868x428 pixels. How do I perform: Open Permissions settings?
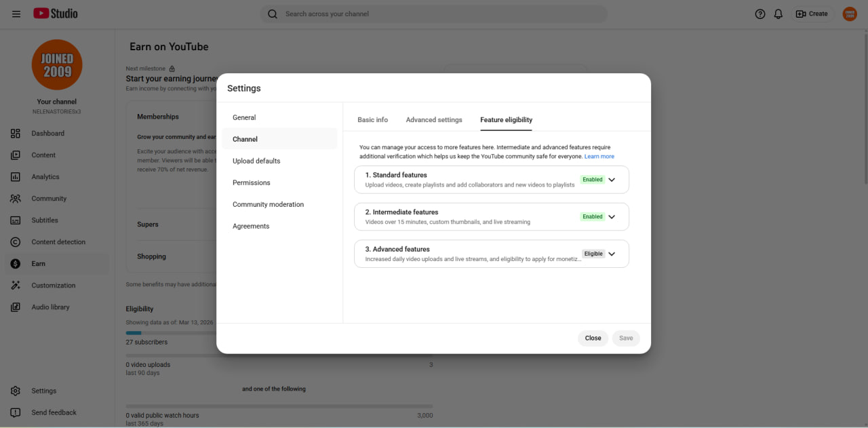pyautogui.click(x=279, y=182)
